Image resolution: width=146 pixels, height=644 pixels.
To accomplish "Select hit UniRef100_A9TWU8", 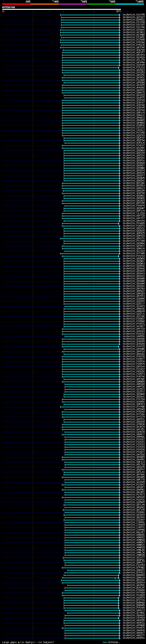I will tap(134, 625).
